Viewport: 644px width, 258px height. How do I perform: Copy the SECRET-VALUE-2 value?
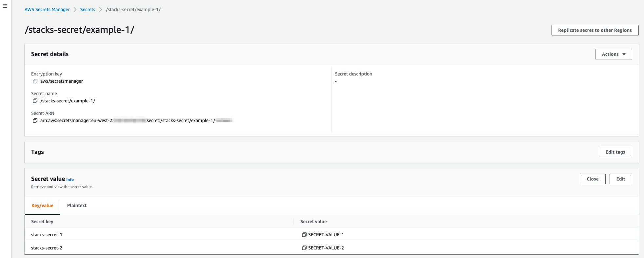coord(304,248)
